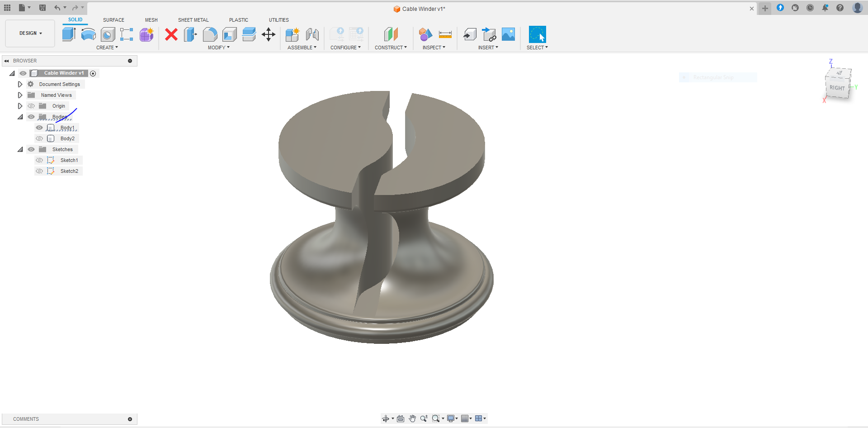Click the Insert Derive icon
This screenshot has height=428, width=868.
point(470,34)
